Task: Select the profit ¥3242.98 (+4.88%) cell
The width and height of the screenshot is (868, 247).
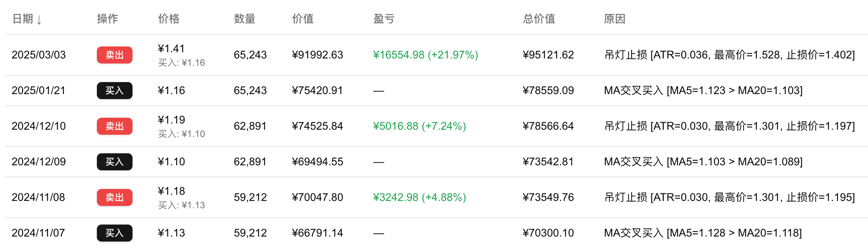Action: point(419,197)
